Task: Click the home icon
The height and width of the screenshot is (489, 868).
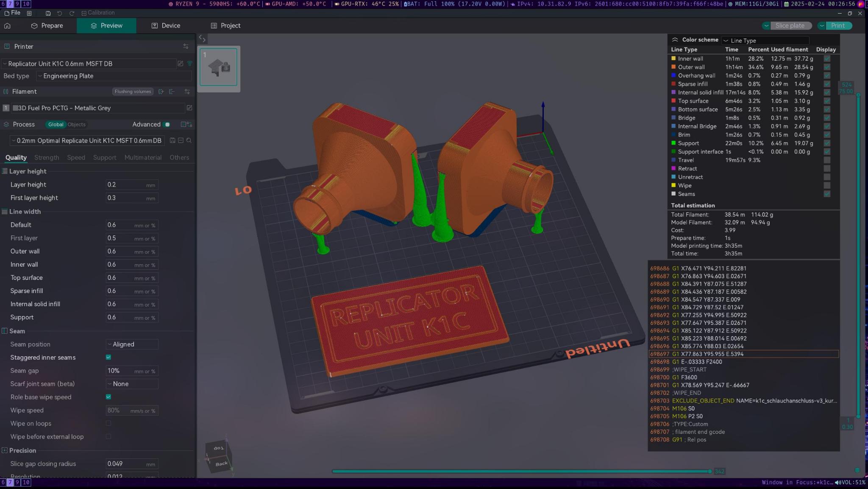Action: click(x=7, y=26)
